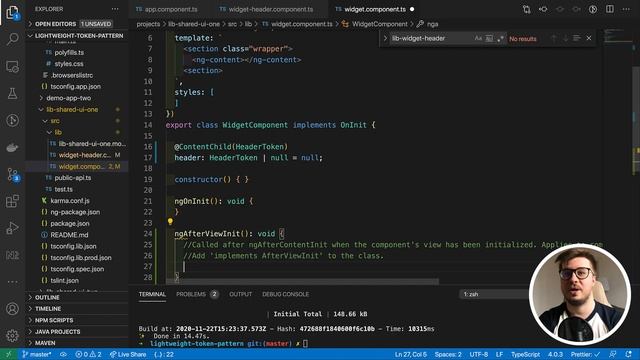The image size is (640, 360).
Task: Open the terminal selector dropdown 1: zsh
Action: 494,294
